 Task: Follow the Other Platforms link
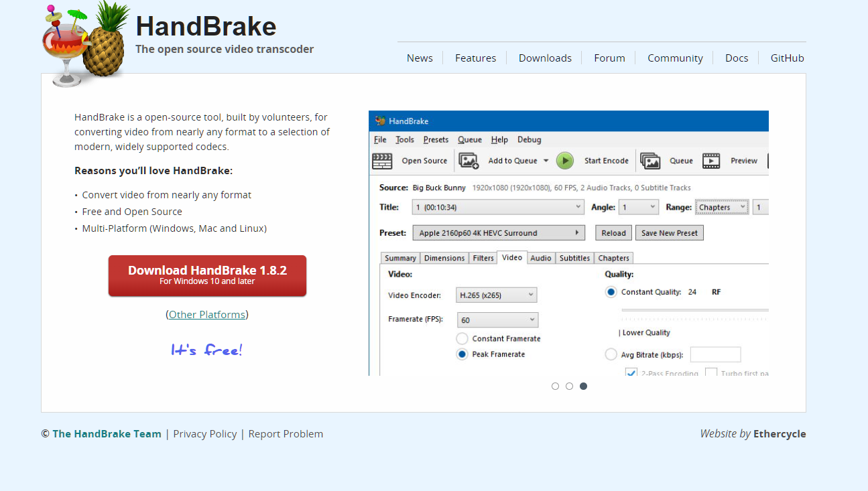tap(207, 315)
